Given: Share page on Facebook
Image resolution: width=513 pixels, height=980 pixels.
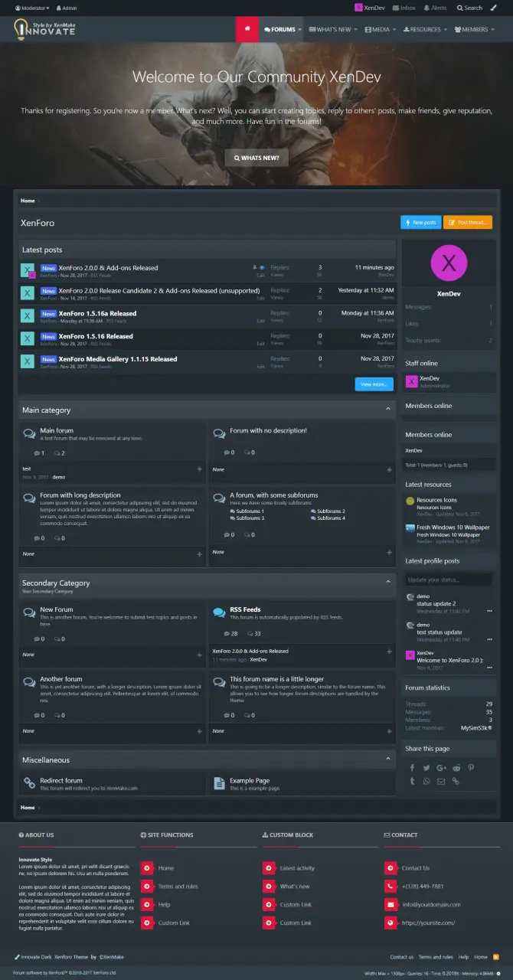Looking at the screenshot, I should tap(412, 768).
